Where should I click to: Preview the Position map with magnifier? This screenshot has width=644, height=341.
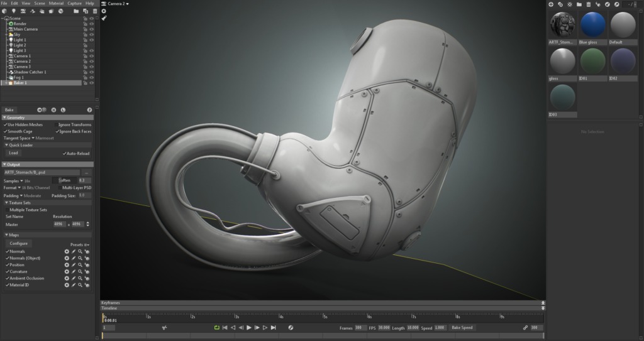point(80,265)
